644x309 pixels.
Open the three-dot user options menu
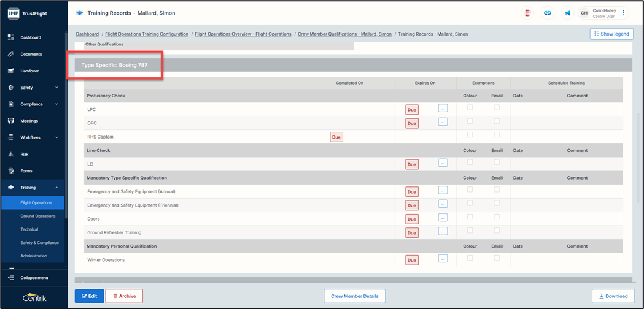[x=624, y=13]
